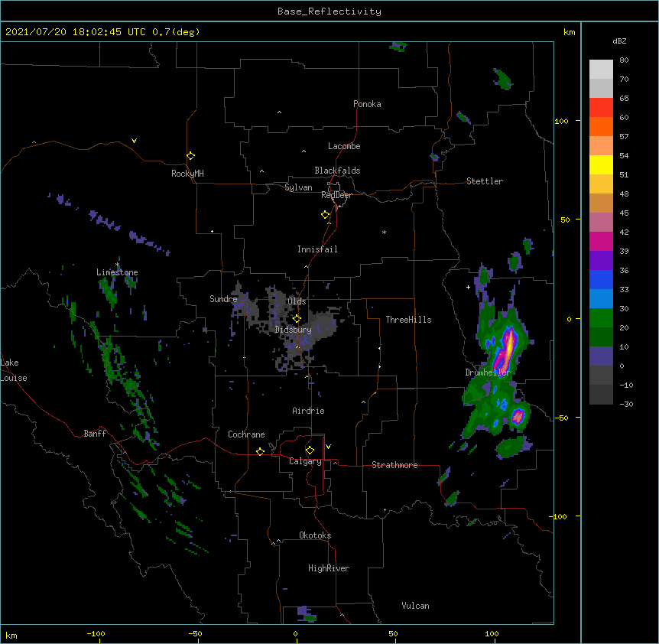Click the ThreeHills town label
This screenshot has width=659, height=644.
(408, 320)
